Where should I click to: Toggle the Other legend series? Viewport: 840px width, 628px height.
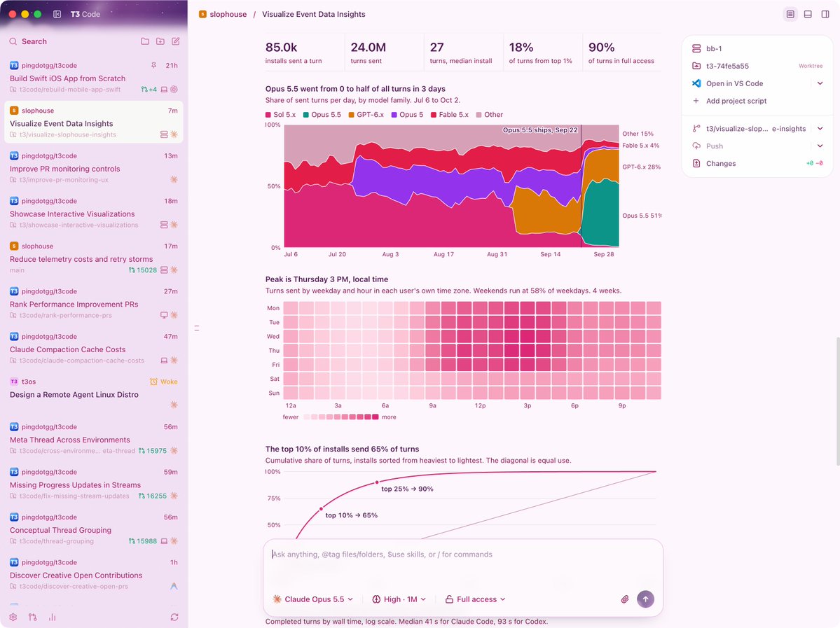[x=490, y=115]
